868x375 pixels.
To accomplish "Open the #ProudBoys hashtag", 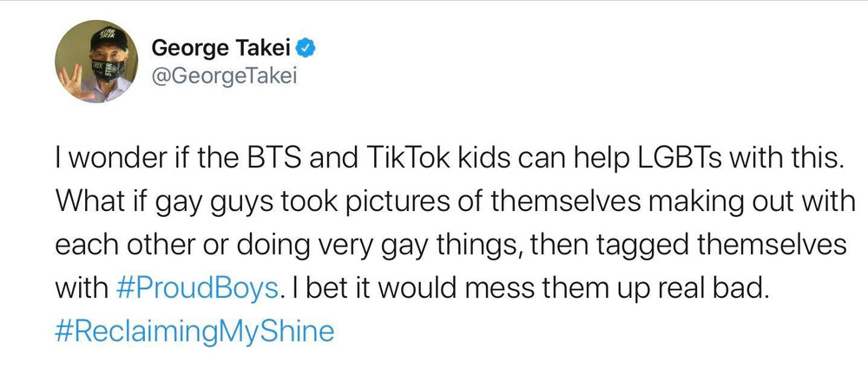I will pos(198,288).
